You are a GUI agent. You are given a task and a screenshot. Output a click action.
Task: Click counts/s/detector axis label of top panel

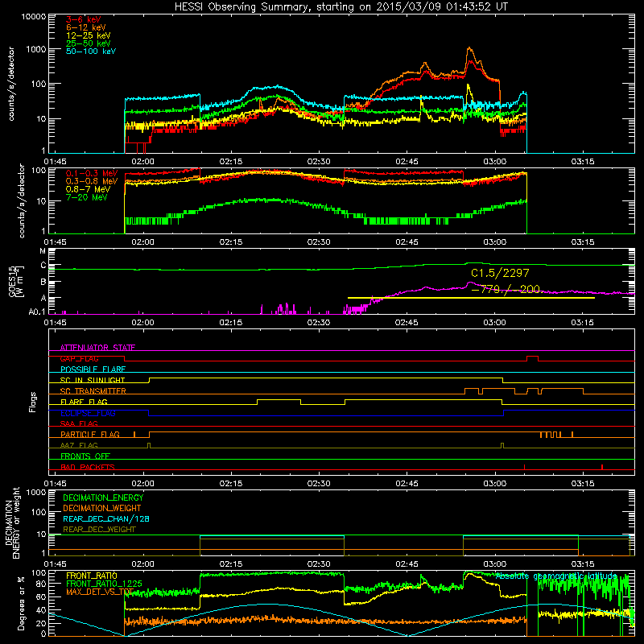coord(11,84)
